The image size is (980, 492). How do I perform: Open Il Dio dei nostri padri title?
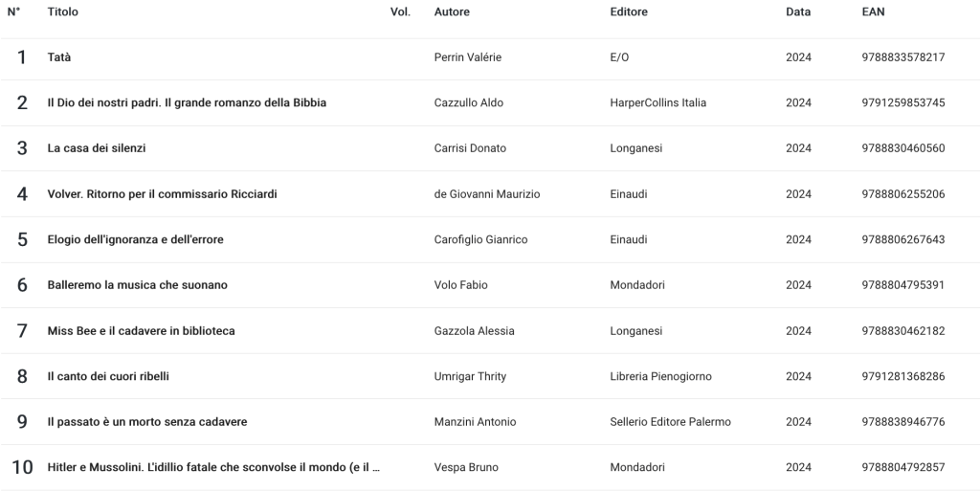tap(187, 102)
